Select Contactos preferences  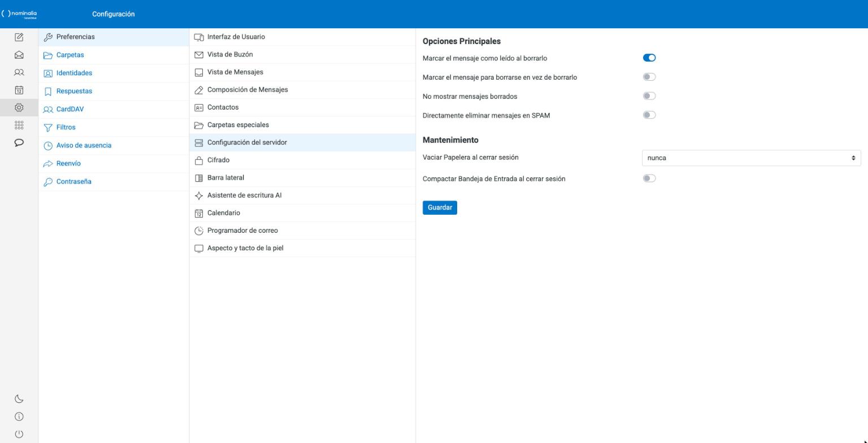[x=302, y=107]
